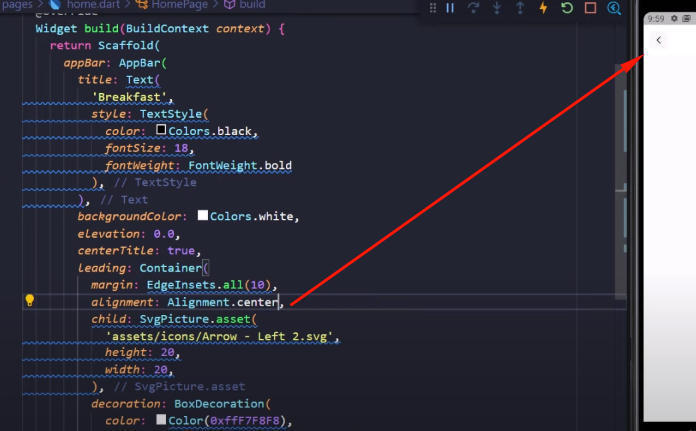The height and width of the screenshot is (431, 696).
Task: Click BuildContext in the build signature
Action: click(167, 28)
